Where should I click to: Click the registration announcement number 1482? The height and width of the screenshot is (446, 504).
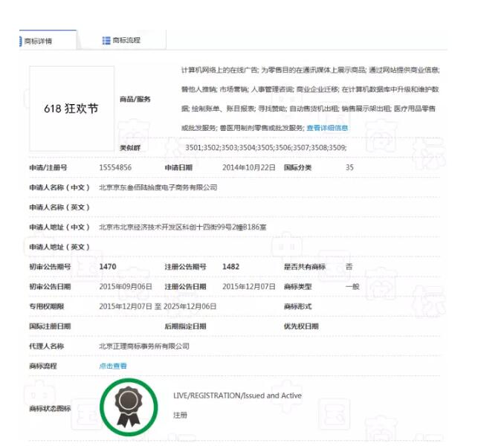click(x=230, y=266)
